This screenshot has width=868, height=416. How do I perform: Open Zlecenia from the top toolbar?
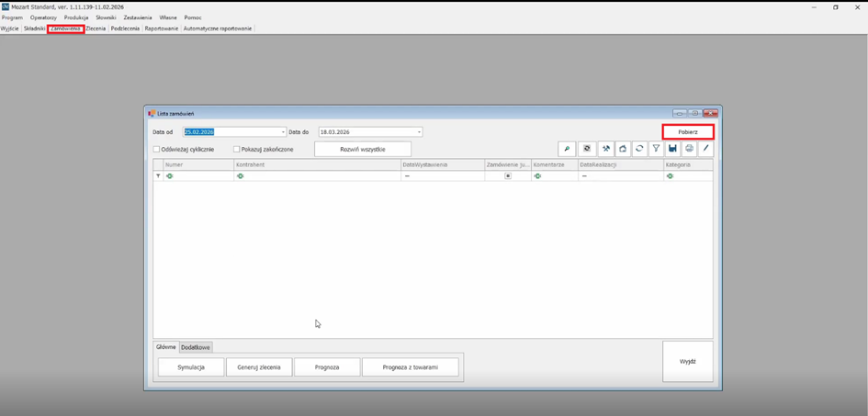point(96,28)
